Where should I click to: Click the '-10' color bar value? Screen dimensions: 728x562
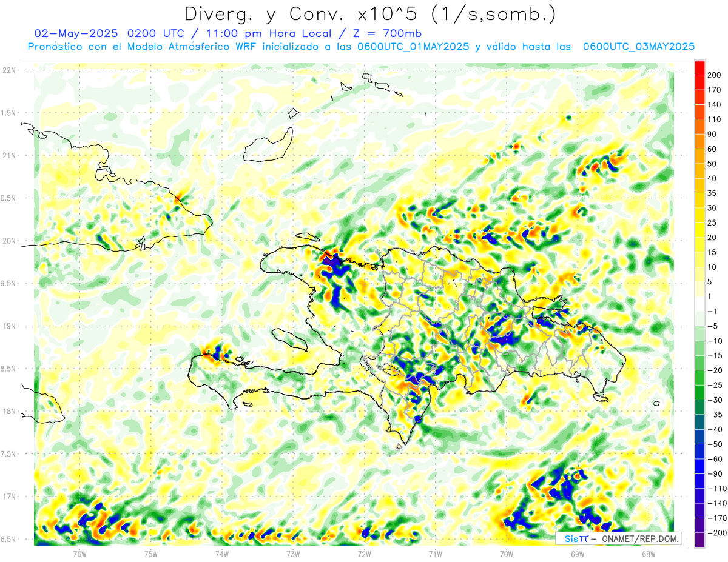click(715, 341)
